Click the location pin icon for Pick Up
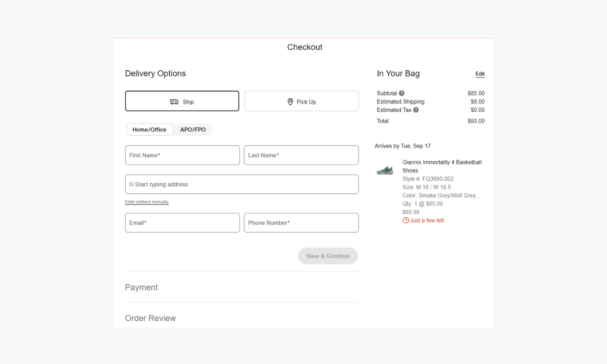Screen dimensions: 607x364 [290, 101]
